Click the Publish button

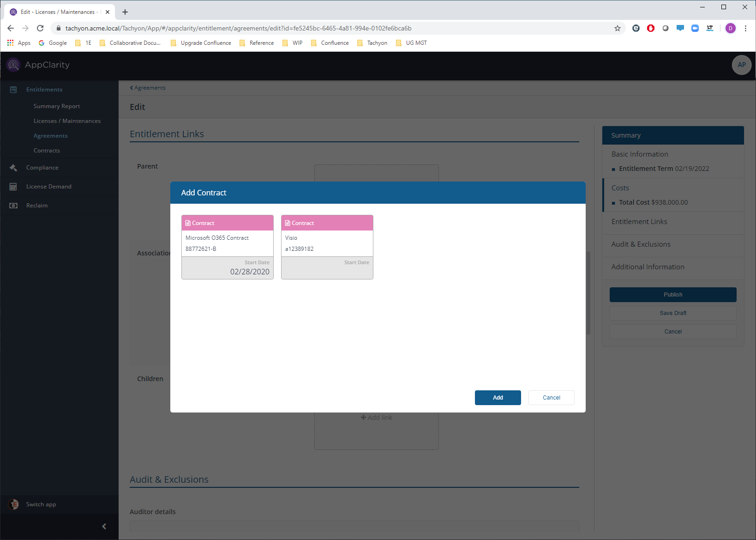[x=673, y=295]
